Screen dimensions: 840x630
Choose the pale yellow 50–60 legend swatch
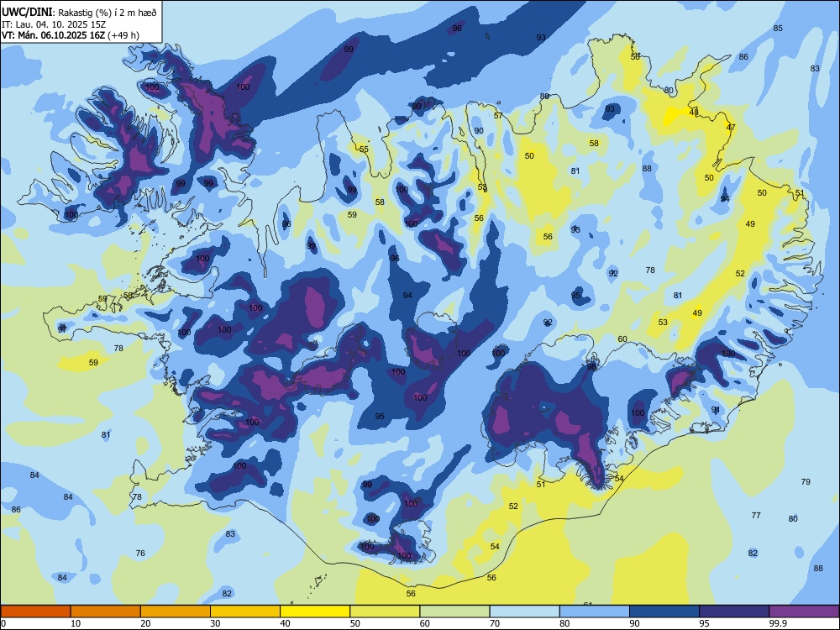point(385,612)
